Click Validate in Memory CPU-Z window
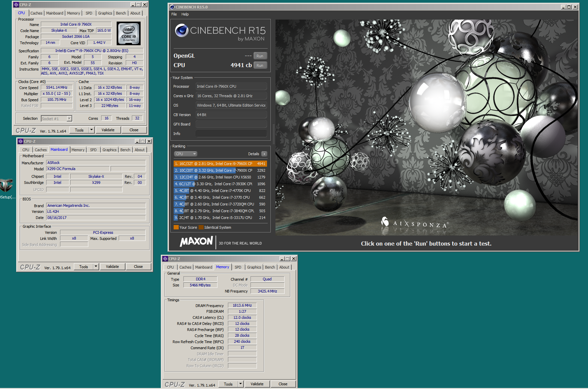 tap(257, 384)
